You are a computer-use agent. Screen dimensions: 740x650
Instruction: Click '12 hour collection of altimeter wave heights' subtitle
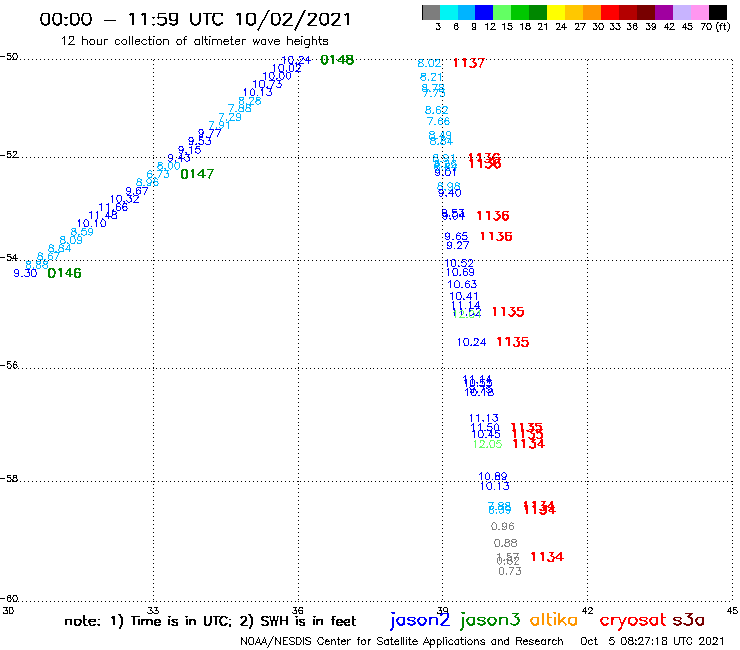click(194, 41)
